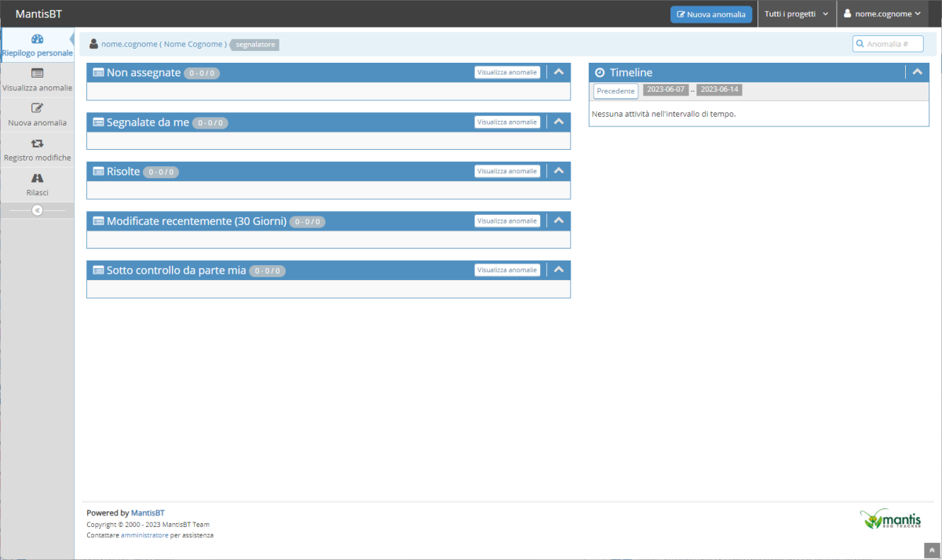The image size is (942, 560).
Task: Collapse the Timeline panel
Action: pos(917,71)
